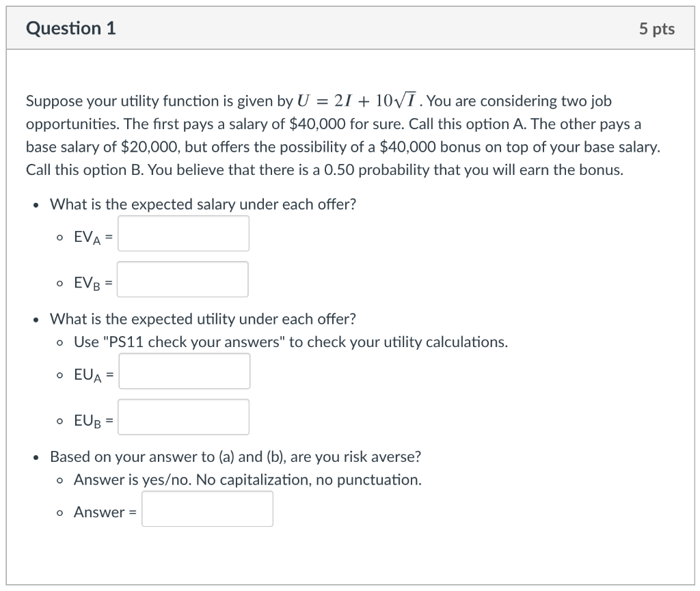Click the Question 1 heading

70,28
